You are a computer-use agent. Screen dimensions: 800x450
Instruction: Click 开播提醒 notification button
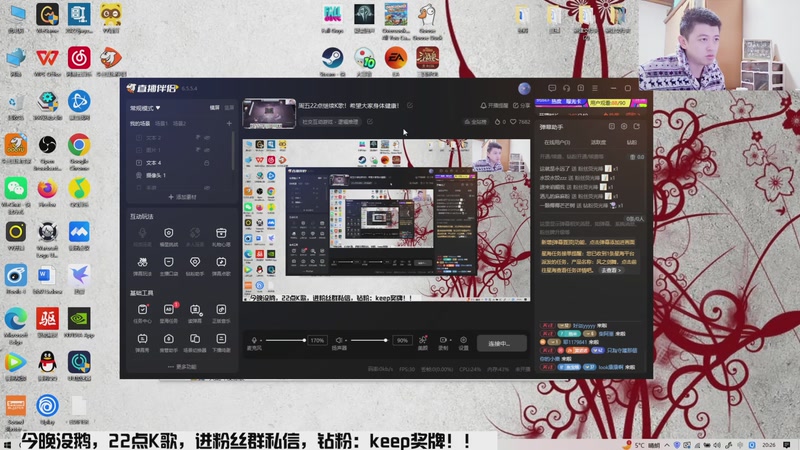click(494, 106)
